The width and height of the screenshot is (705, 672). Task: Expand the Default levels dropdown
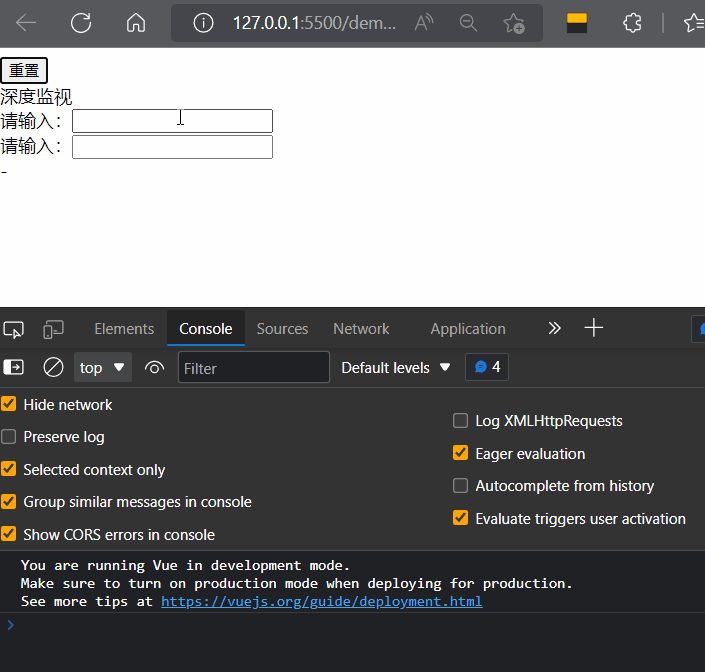(395, 367)
